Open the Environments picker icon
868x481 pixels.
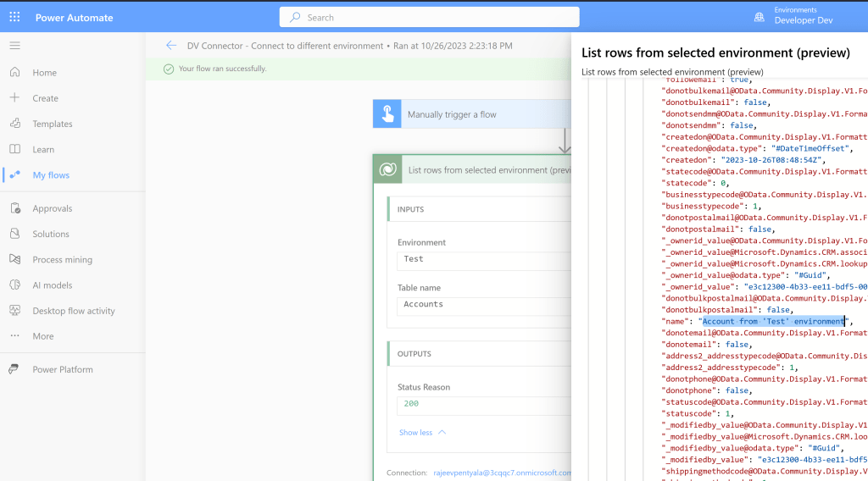758,17
